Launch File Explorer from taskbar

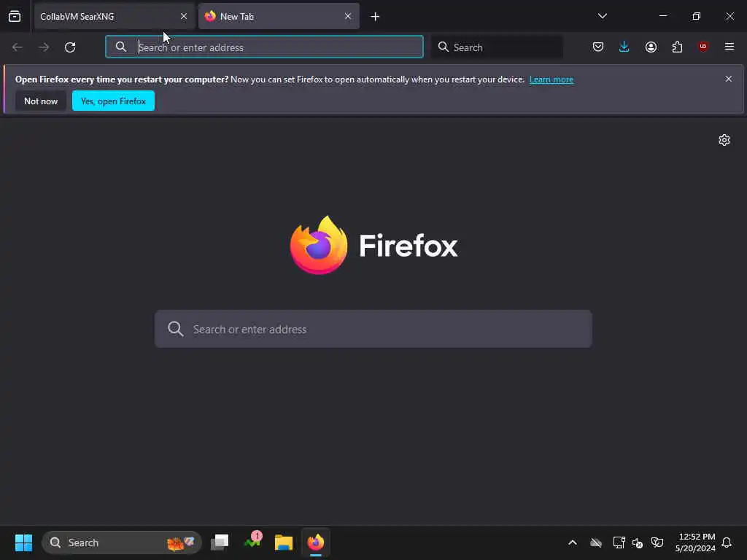tap(284, 542)
